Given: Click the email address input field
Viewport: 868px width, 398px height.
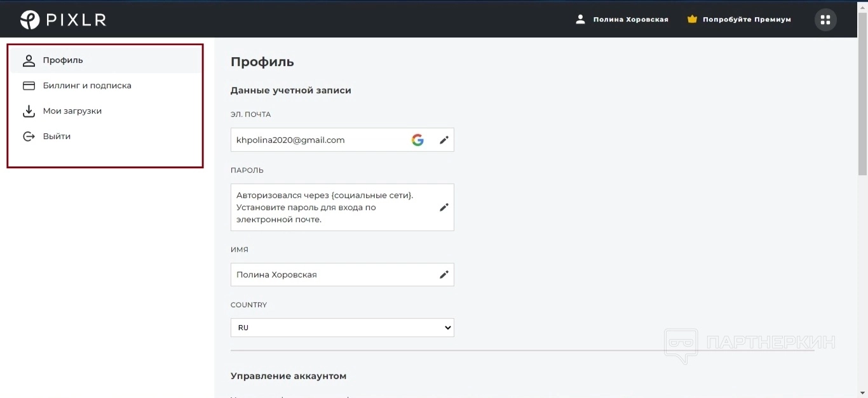Looking at the screenshot, I should (x=318, y=140).
